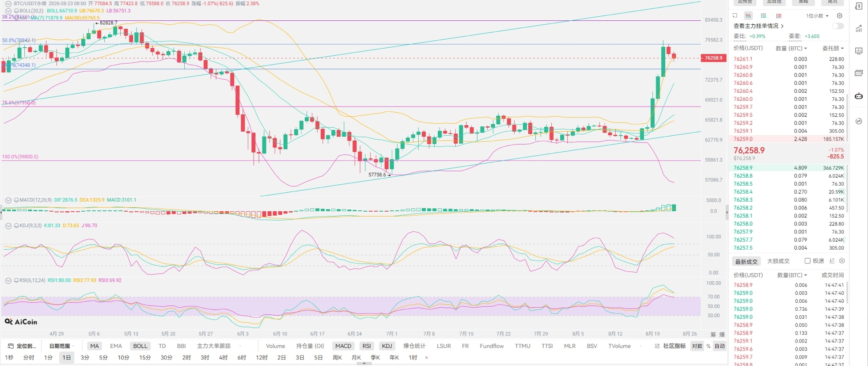Expand the bottom toolbar collapse arrow
Screen dimensions: 868x366
(364, 364)
